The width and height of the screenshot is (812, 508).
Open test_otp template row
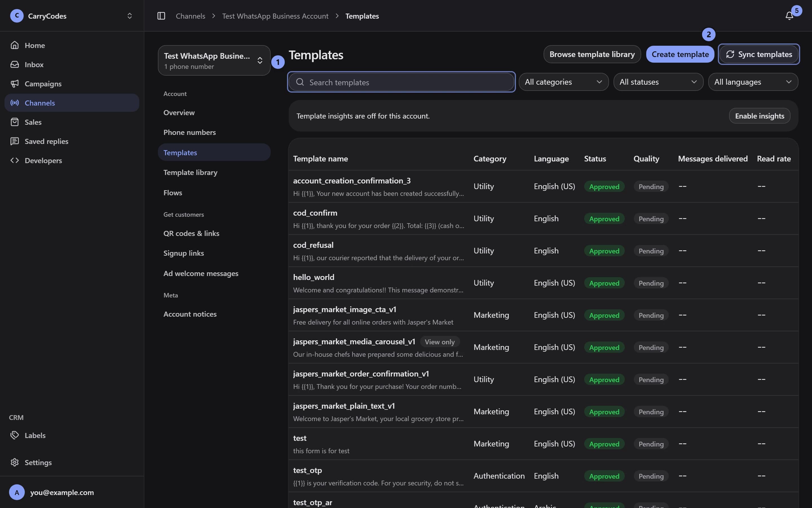pyautogui.click(x=543, y=476)
